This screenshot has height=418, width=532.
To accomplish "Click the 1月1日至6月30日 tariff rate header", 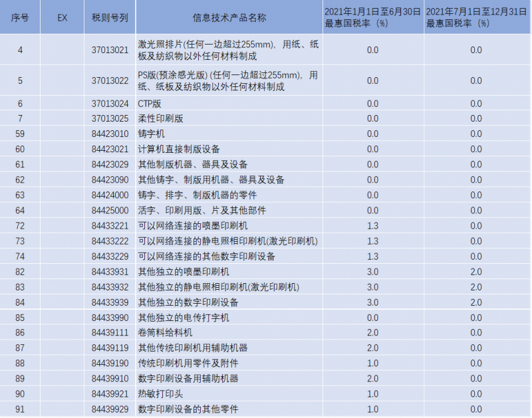I will pyautogui.click(x=372, y=17).
